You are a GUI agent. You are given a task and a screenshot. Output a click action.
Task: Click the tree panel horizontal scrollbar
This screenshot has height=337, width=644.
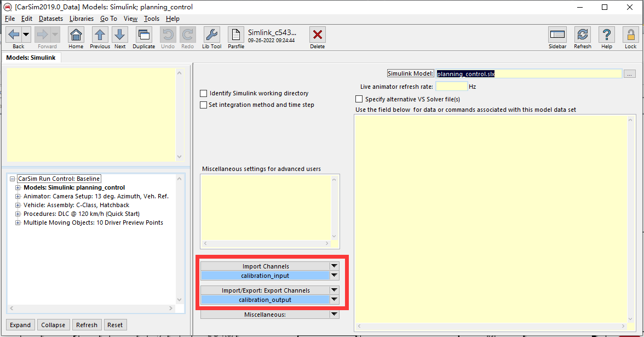click(x=91, y=308)
